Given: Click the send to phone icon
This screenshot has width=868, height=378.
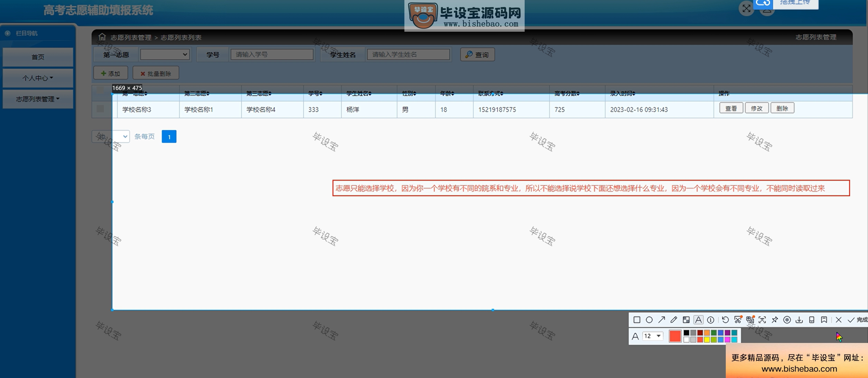Looking at the screenshot, I should click(812, 320).
